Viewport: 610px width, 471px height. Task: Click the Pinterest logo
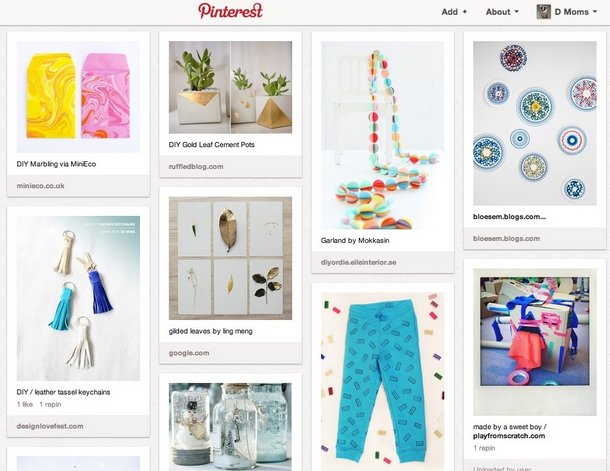230,11
